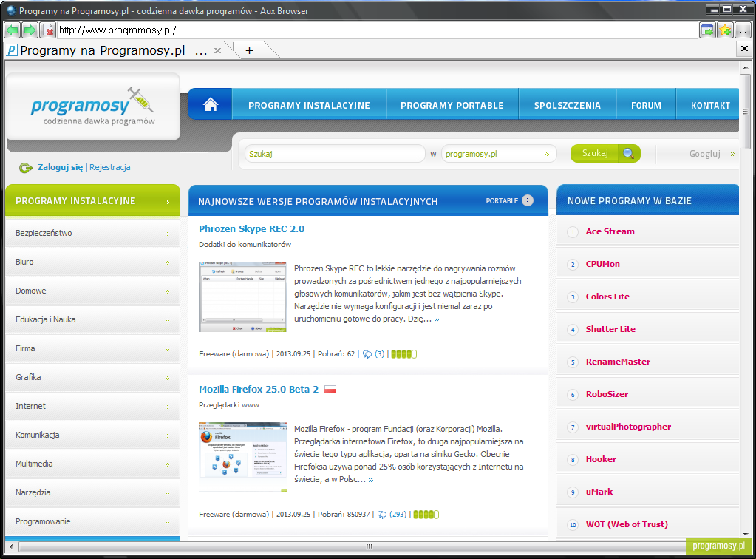
Task: Click the number 10 badge beside WOT
Action: click(x=573, y=525)
